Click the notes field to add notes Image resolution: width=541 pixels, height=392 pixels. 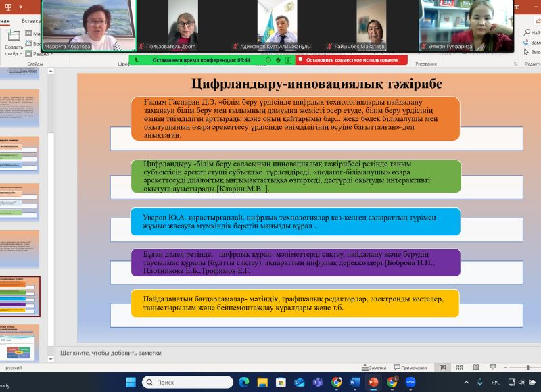click(x=203, y=352)
